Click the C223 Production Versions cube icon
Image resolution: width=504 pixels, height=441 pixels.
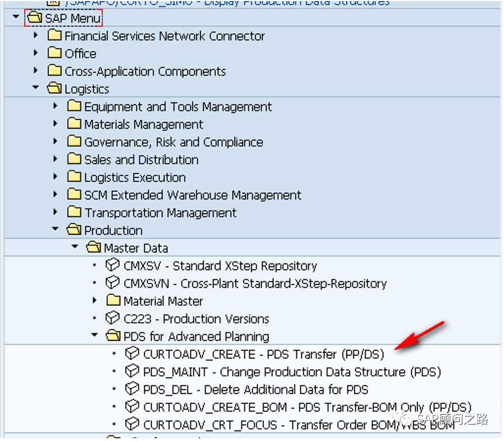click(112, 319)
